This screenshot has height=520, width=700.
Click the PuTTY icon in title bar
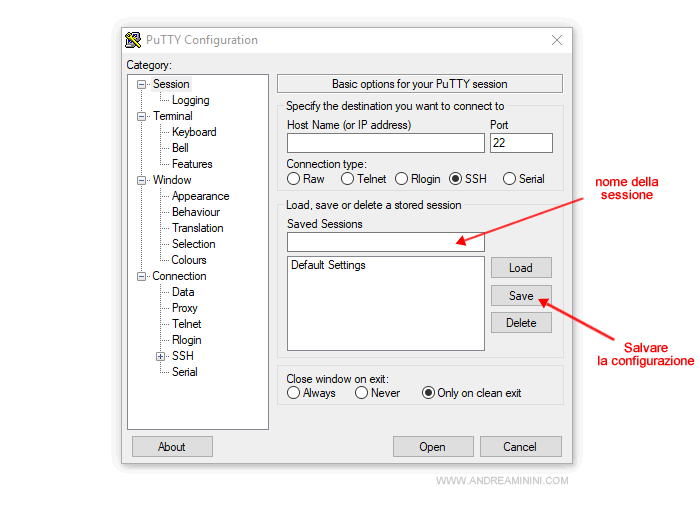(132, 40)
